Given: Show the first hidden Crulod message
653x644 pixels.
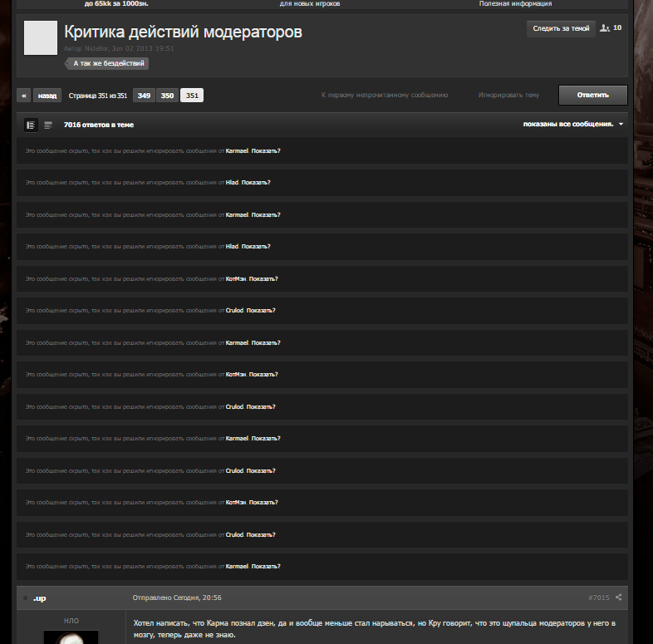Looking at the screenshot, I should tap(261, 310).
